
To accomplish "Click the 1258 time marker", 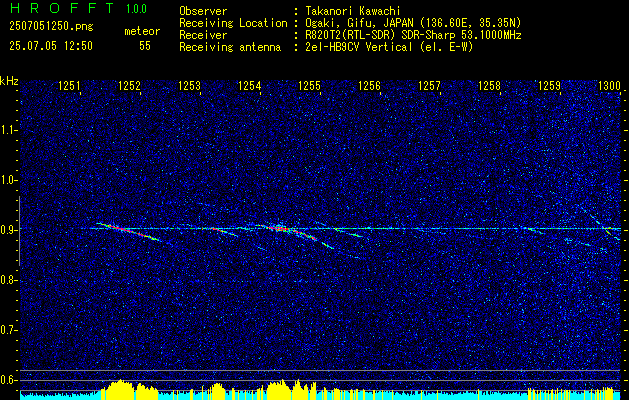I will click(x=489, y=85).
